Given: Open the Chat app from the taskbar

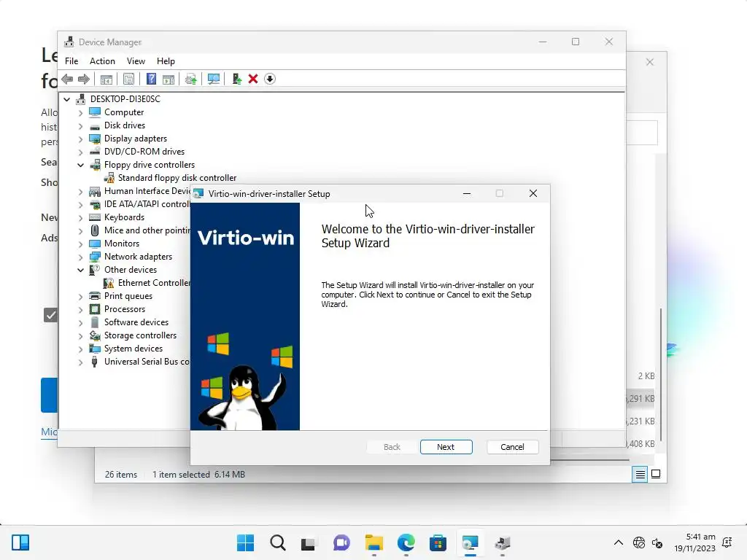Looking at the screenshot, I should (x=341, y=542).
